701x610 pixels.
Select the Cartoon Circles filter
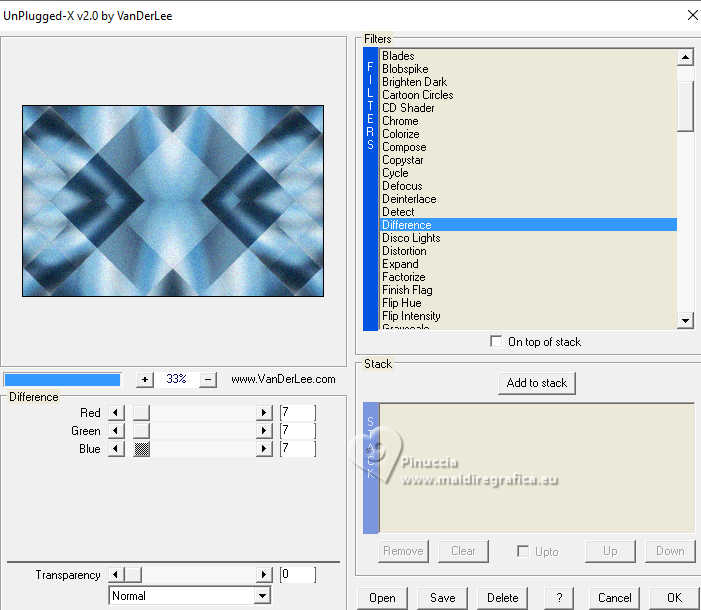(x=528, y=95)
